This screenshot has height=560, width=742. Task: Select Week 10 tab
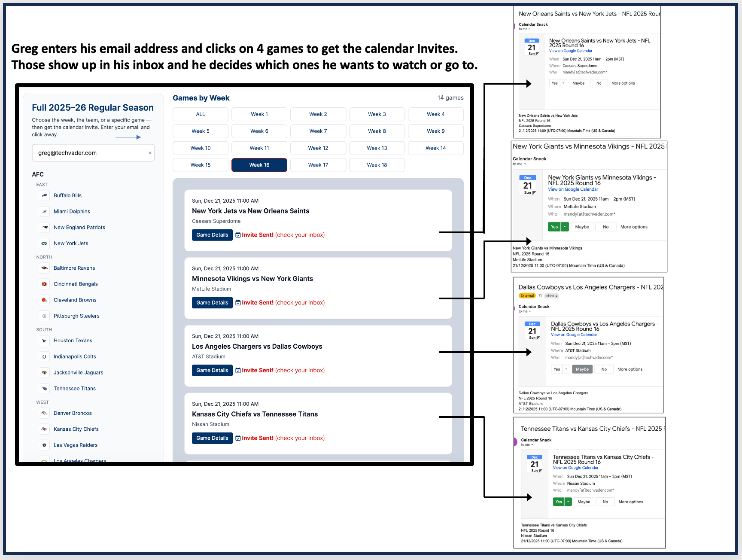coord(201,148)
